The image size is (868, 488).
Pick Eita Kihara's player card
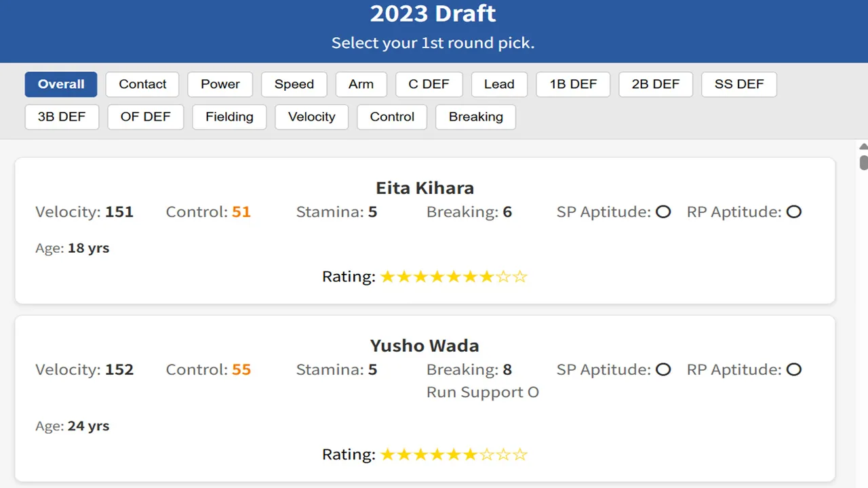(x=425, y=230)
